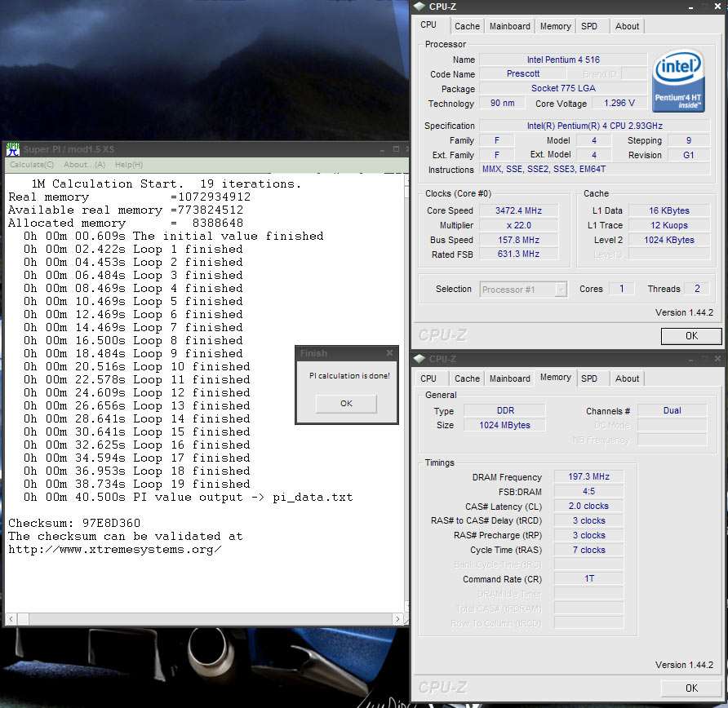Click the Socket 775 LGA package value

pyautogui.click(x=563, y=88)
